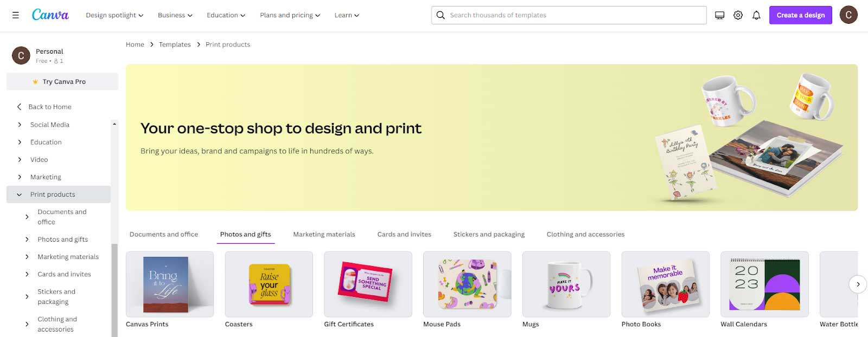868x337 pixels.
Task: Click the Back to Home arrow
Action: 20,107
